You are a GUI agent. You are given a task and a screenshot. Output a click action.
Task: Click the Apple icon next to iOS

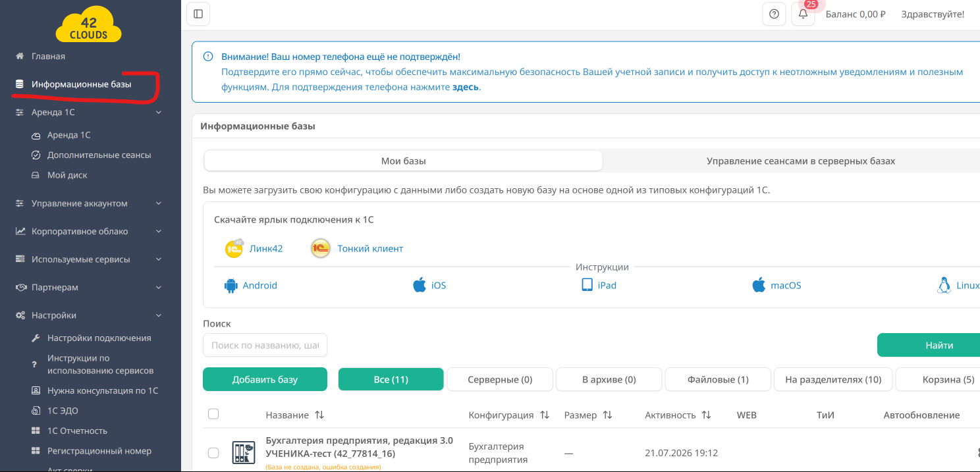[x=420, y=285]
